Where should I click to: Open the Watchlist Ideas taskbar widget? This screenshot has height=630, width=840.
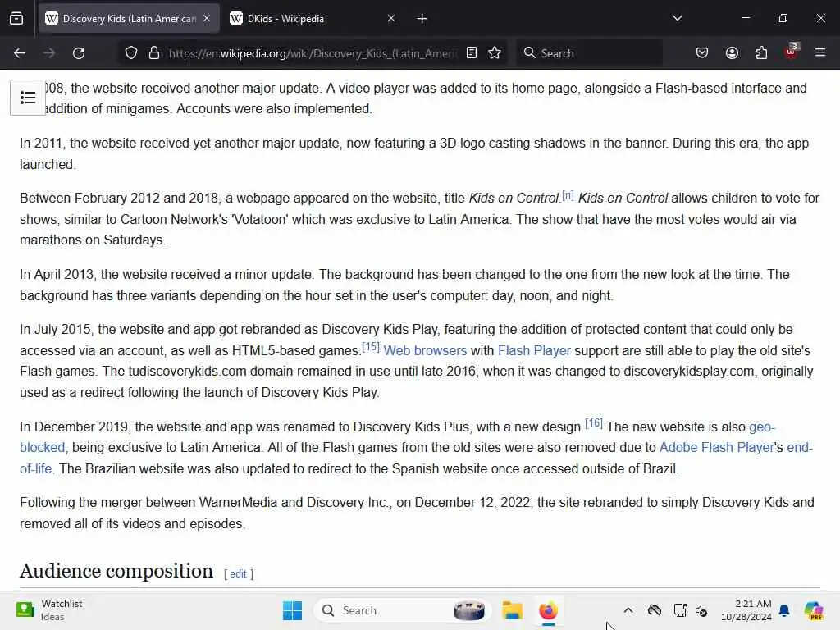[49, 610]
